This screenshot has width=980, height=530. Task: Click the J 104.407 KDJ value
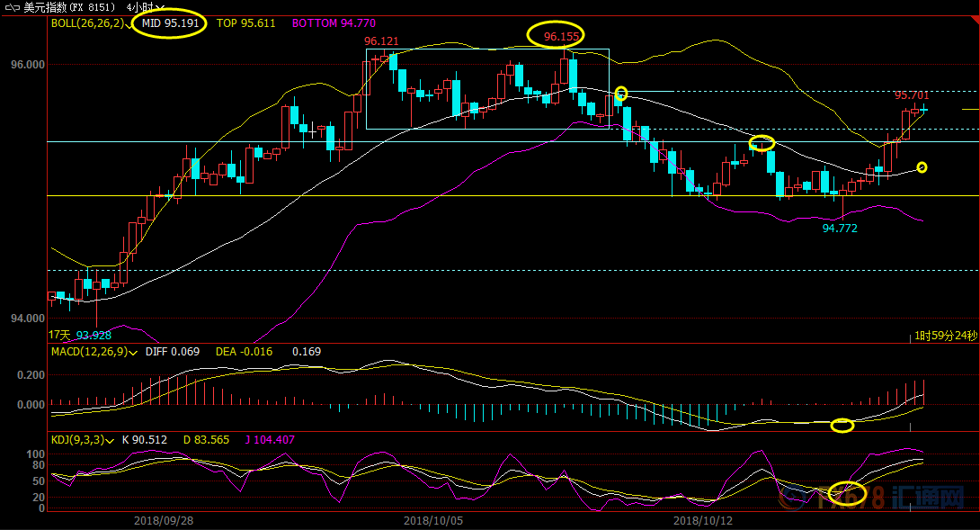(270, 440)
